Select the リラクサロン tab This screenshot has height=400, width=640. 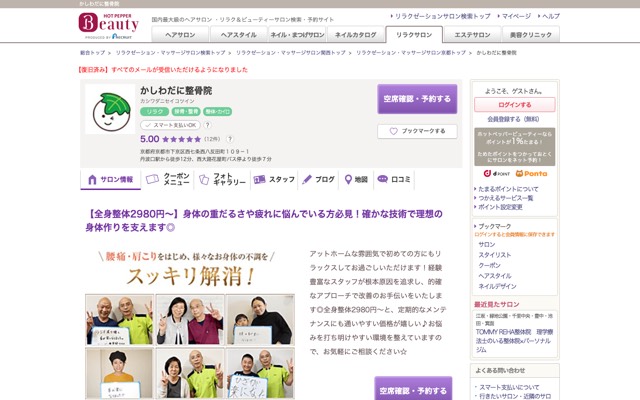point(414,35)
